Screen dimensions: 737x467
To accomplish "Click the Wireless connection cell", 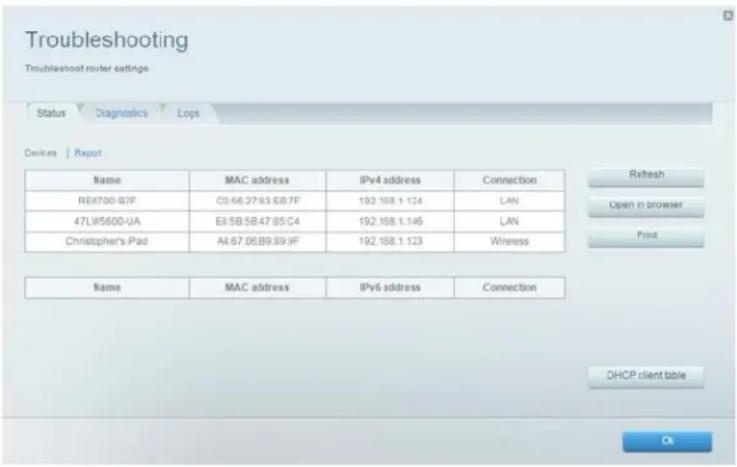I will point(510,241).
